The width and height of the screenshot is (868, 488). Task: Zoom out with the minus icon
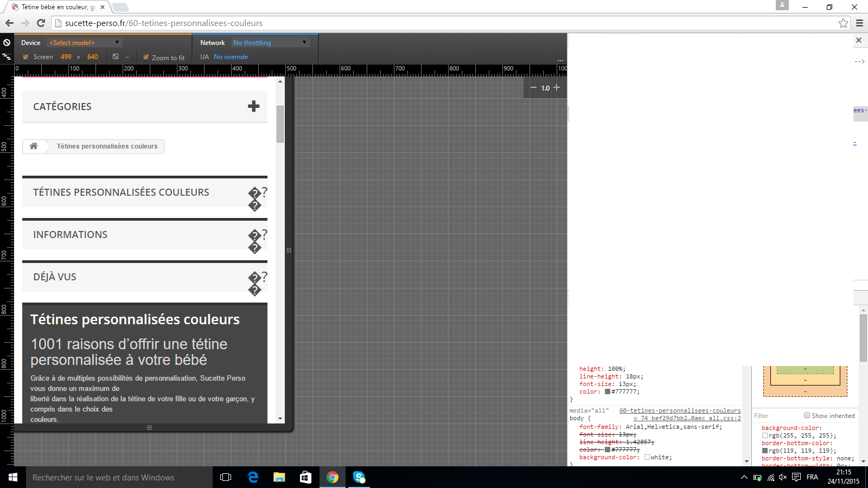click(x=533, y=88)
